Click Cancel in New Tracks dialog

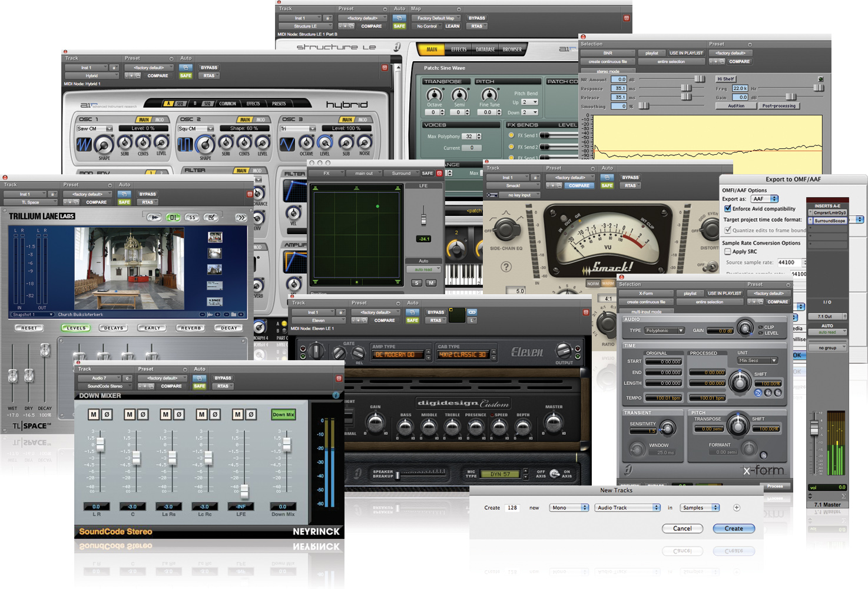coord(683,528)
